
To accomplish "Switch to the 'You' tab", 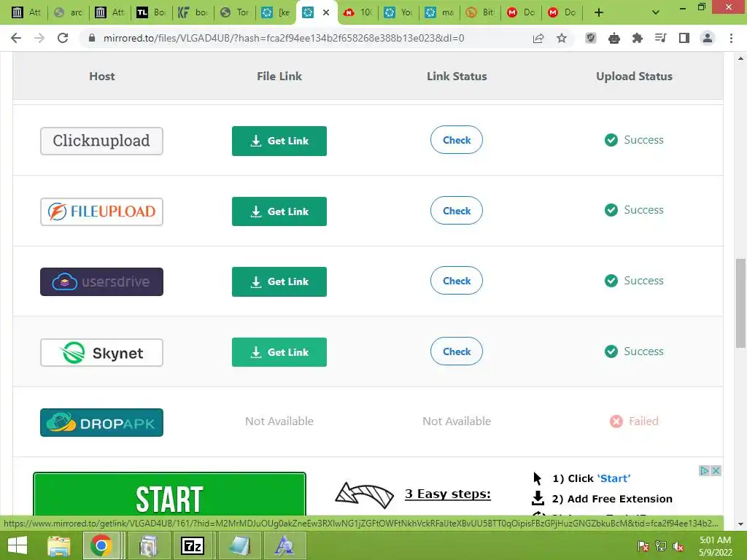I will [x=399, y=12].
